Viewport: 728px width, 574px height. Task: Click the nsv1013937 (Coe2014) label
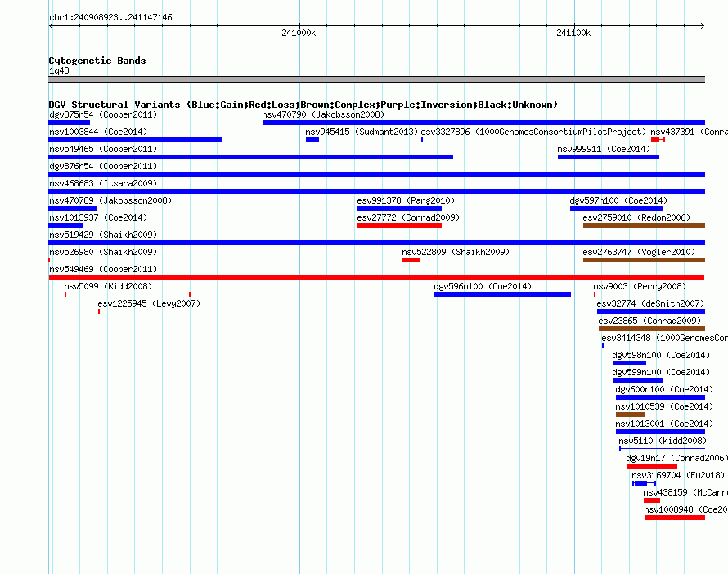click(98, 217)
